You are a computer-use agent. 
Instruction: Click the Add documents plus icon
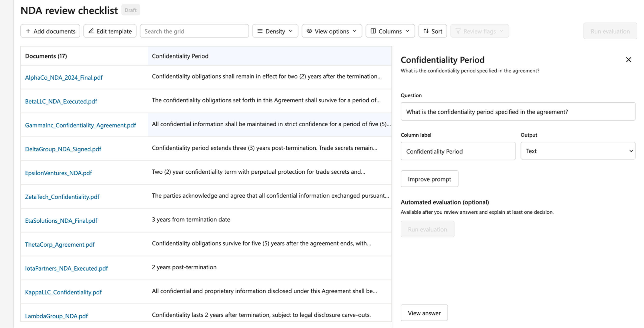pos(28,31)
